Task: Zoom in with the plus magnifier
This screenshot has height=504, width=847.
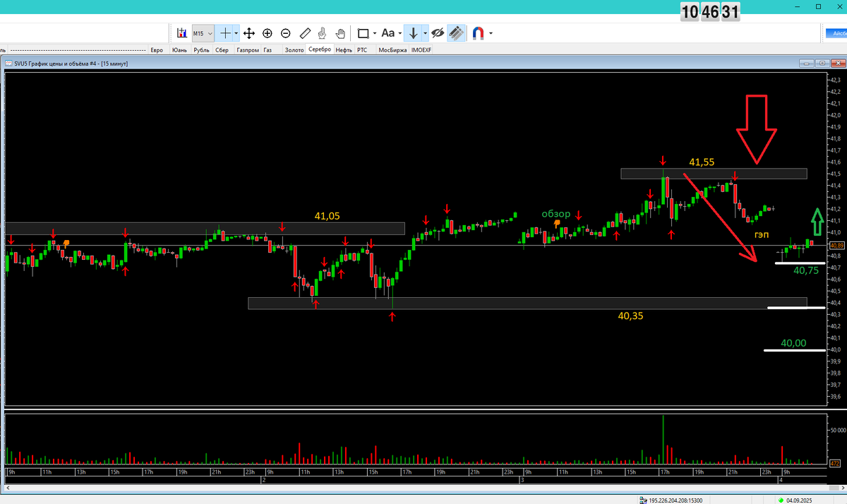Action: pyautogui.click(x=268, y=33)
